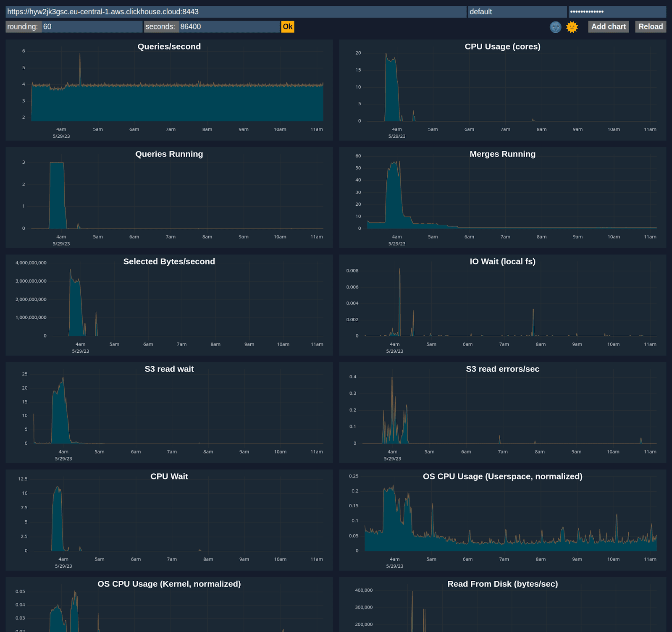Focus the ClickHouse server URL field

coord(235,12)
